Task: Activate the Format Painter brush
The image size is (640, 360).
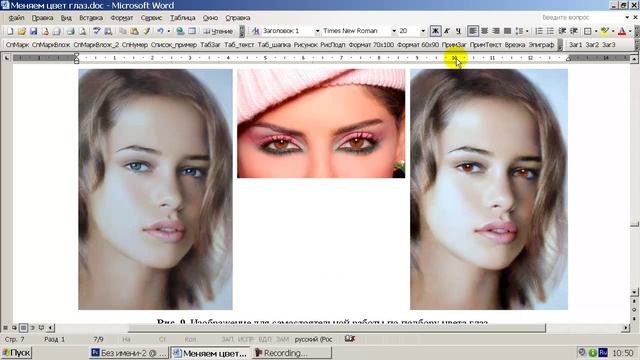Action: tap(146, 31)
